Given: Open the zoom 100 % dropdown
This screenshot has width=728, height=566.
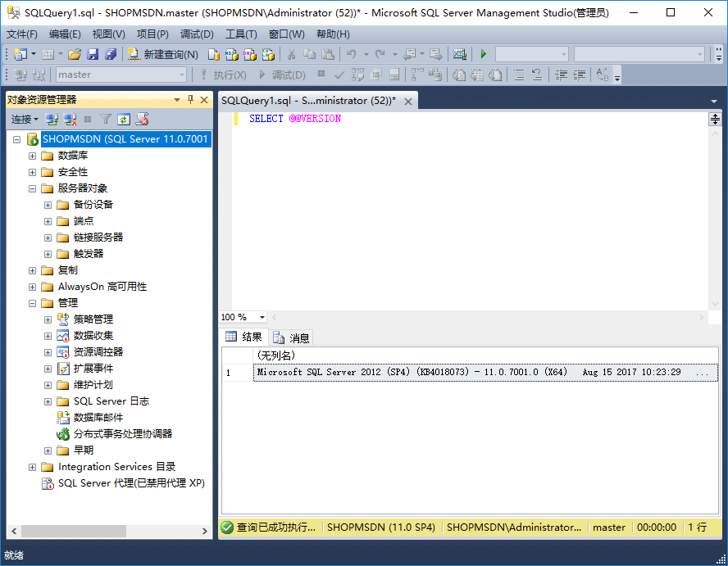Looking at the screenshot, I should click(262, 317).
